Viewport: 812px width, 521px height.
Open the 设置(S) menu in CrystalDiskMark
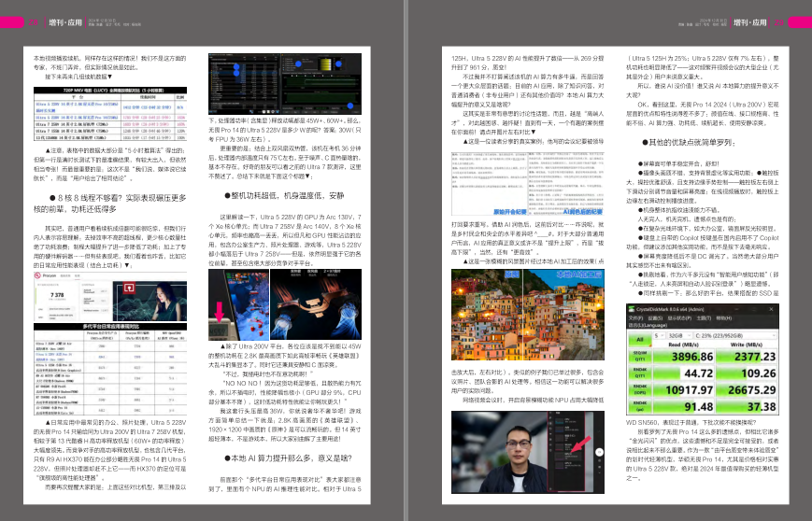tap(655, 317)
